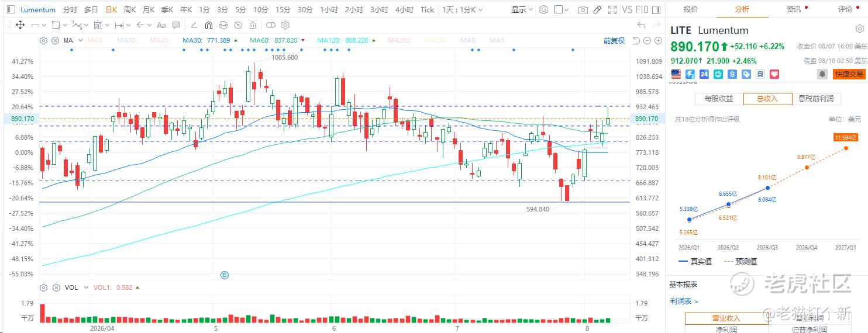Open the 前复权 adjustment selector
The width and height of the screenshot is (868, 333).
(614, 41)
